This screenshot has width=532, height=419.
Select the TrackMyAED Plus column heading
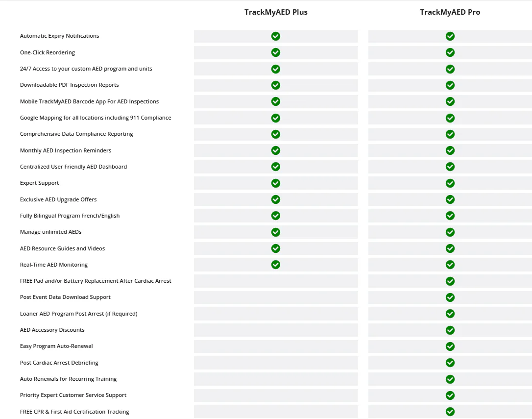276,12
